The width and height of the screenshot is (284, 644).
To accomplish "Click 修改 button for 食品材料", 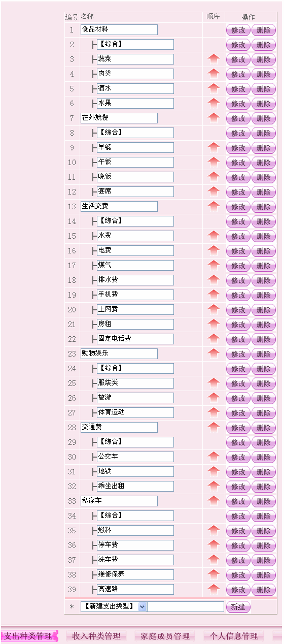I will coord(238,30).
